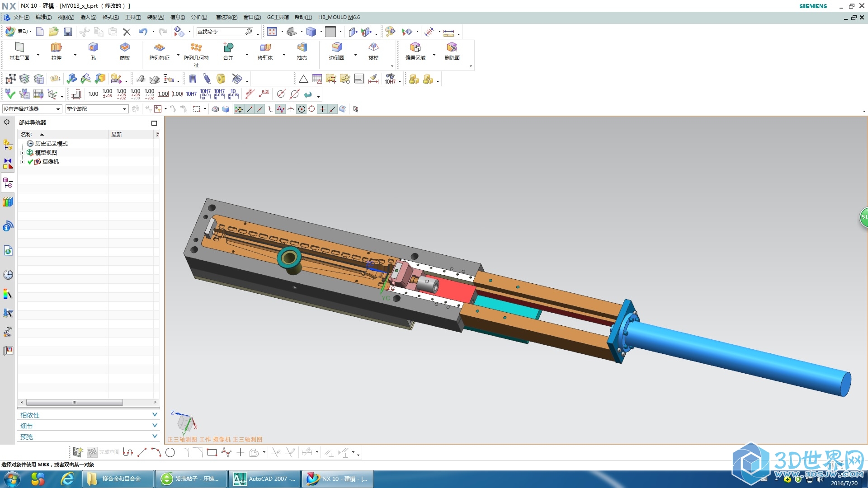Expand the 模型视图 tree node

(x=22, y=153)
